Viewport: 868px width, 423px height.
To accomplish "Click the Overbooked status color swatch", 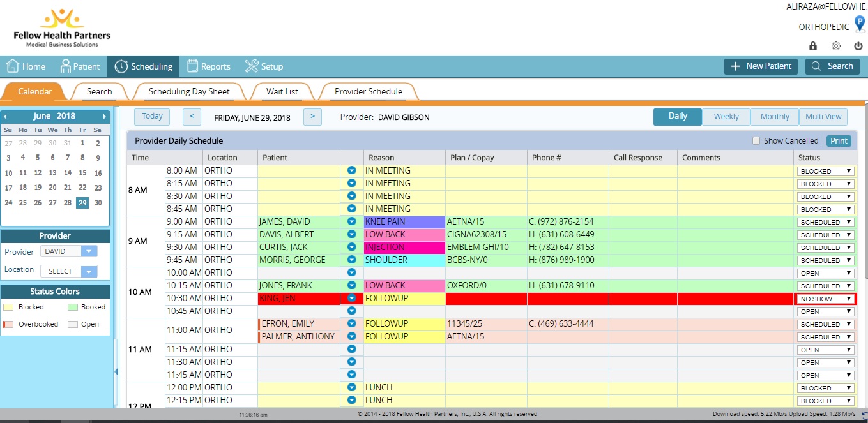I will [x=8, y=324].
